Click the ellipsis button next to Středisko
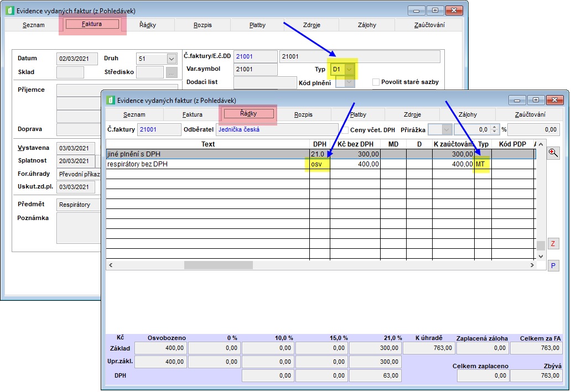 (x=172, y=72)
